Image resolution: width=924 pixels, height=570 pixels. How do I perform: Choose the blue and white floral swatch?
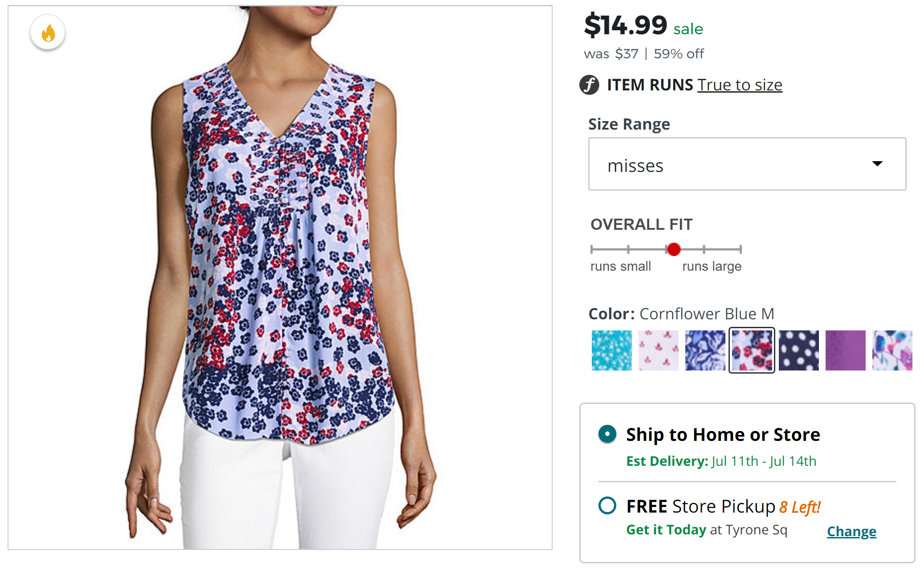(705, 350)
